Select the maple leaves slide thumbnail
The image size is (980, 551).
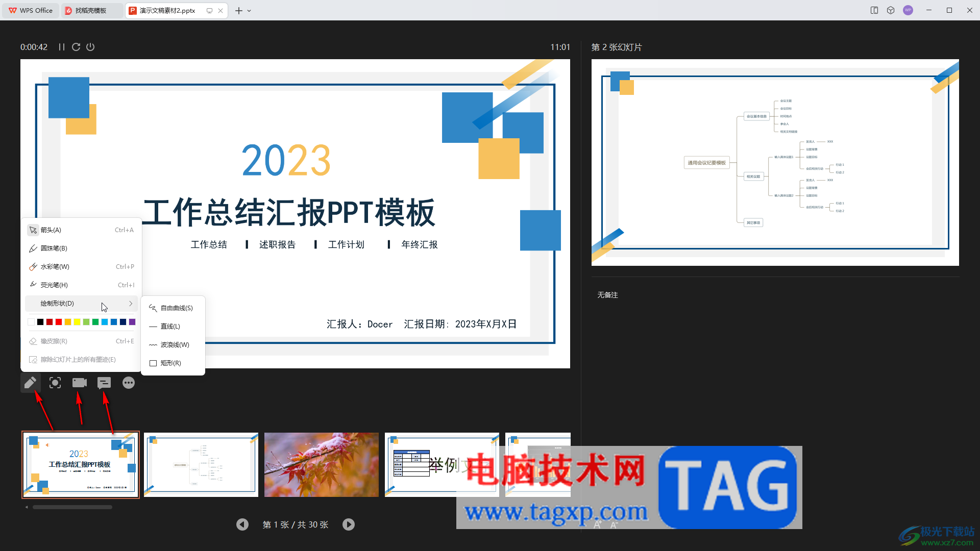pyautogui.click(x=322, y=465)
